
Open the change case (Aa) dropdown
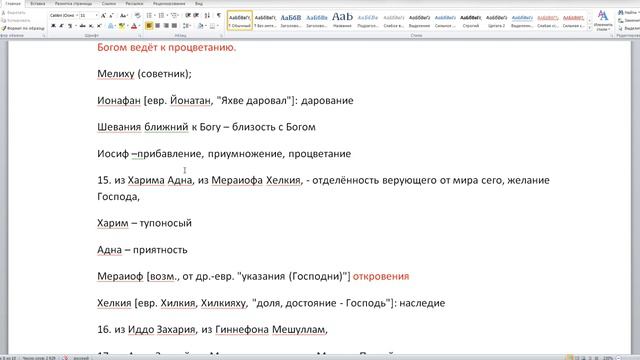[x=123, y=16]
